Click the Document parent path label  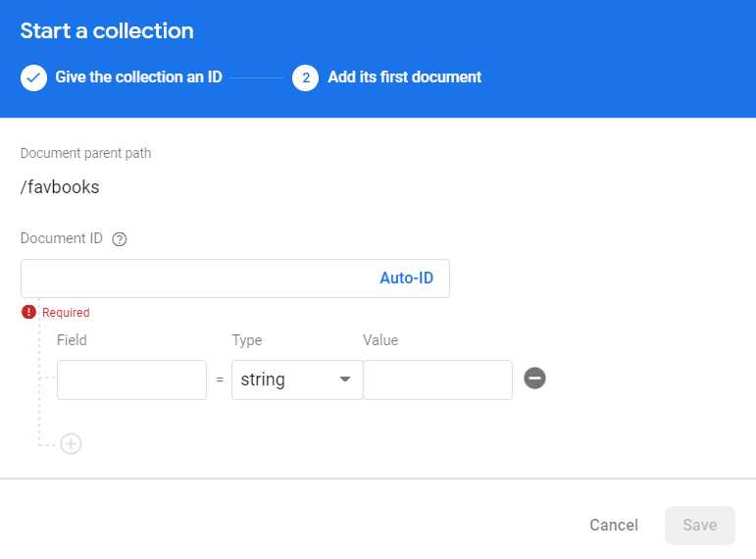(x=86, y=153)
